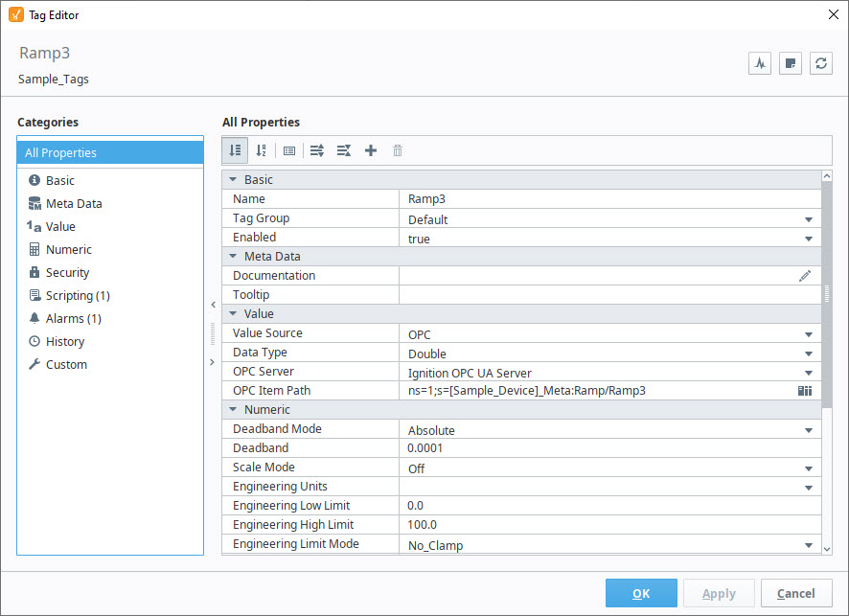Click the Tag Editor app icon
This screenshot has width=849, height=616.
click(16, 14)
